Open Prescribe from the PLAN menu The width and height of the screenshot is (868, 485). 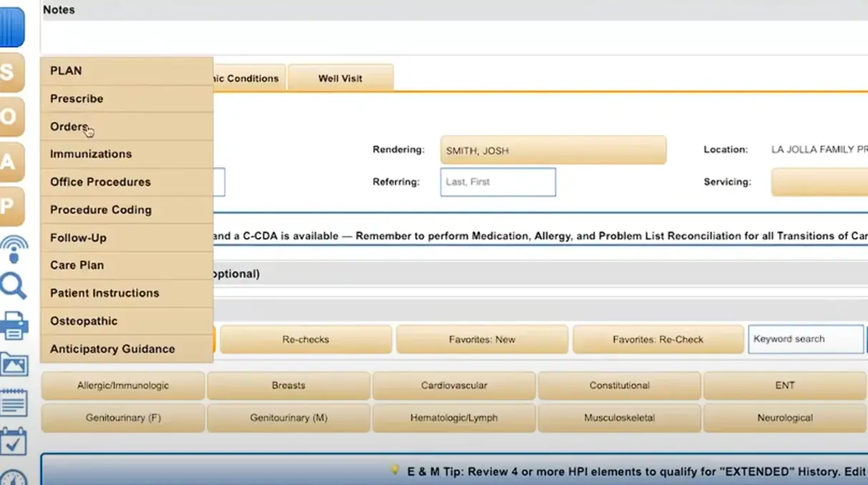point(74,98)
